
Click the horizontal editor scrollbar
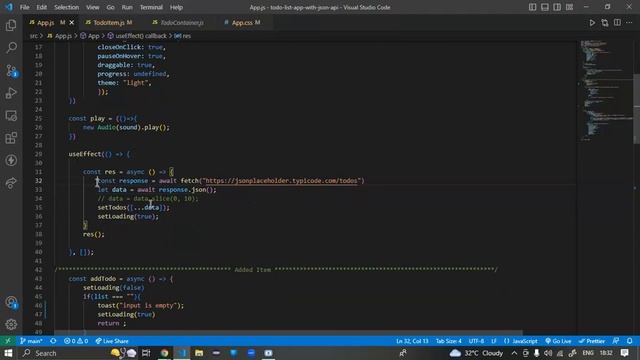[288, 333]
